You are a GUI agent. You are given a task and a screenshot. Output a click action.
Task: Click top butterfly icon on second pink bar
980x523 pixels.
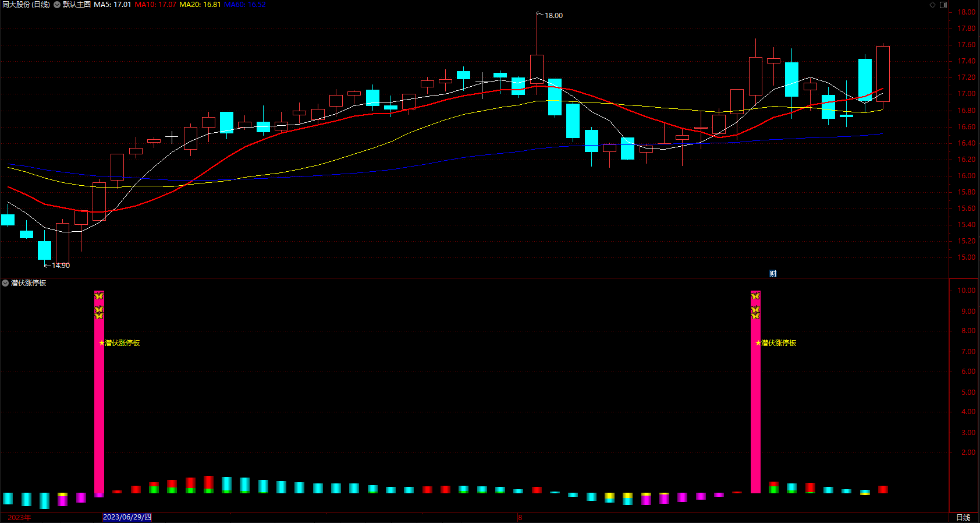(x=755, y=296)
